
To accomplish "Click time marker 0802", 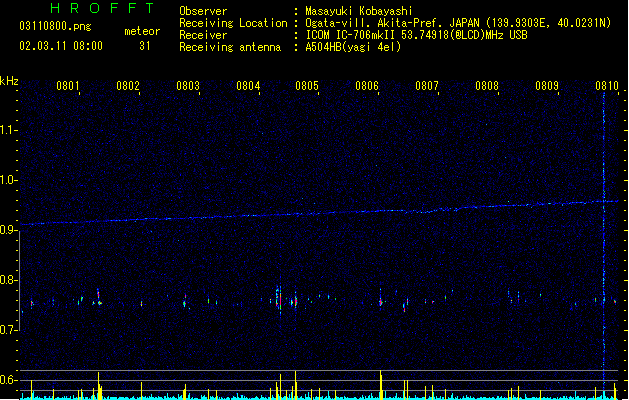I will 128,85.
